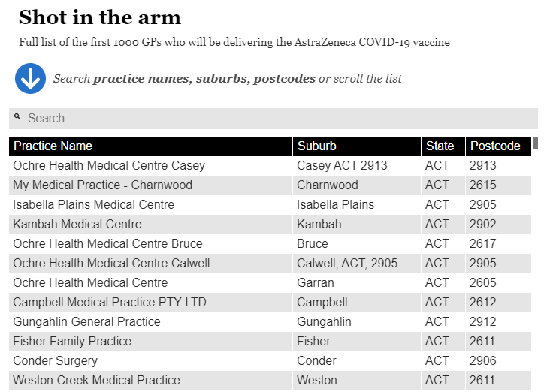Click Gungahlin General Practice row

pos(270,322)
